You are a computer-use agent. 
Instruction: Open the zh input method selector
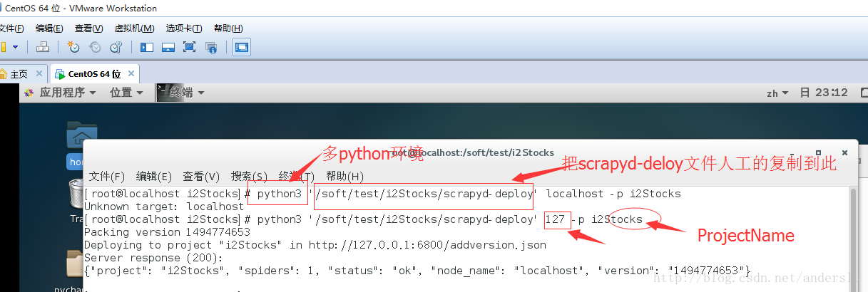point(777,93)
